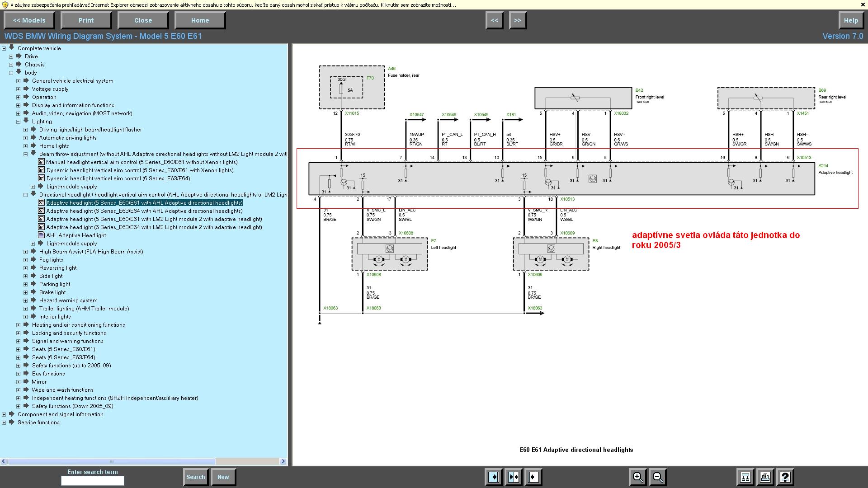This screenshot has height=488, width=868.
Task: Click the zoom in magnifier icon
Action: pyautogui.click(x=637, y=477)
